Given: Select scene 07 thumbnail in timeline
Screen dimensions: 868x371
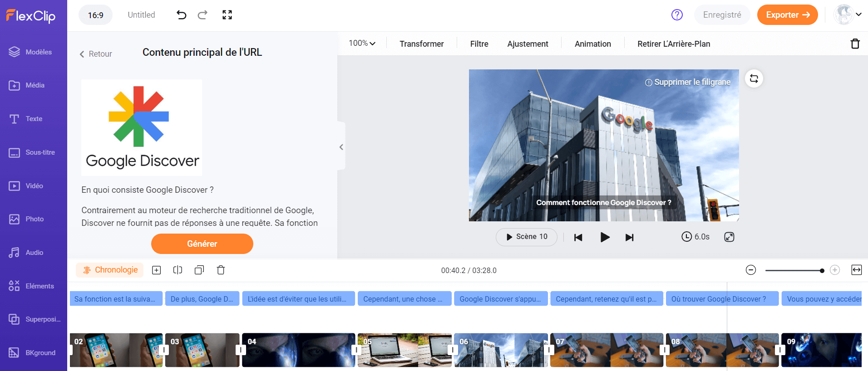Looking at the screenshot, I should tap(607, 350).
